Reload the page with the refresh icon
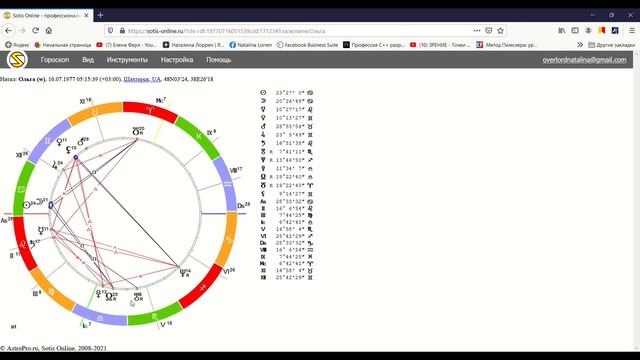 coord(36,31)
